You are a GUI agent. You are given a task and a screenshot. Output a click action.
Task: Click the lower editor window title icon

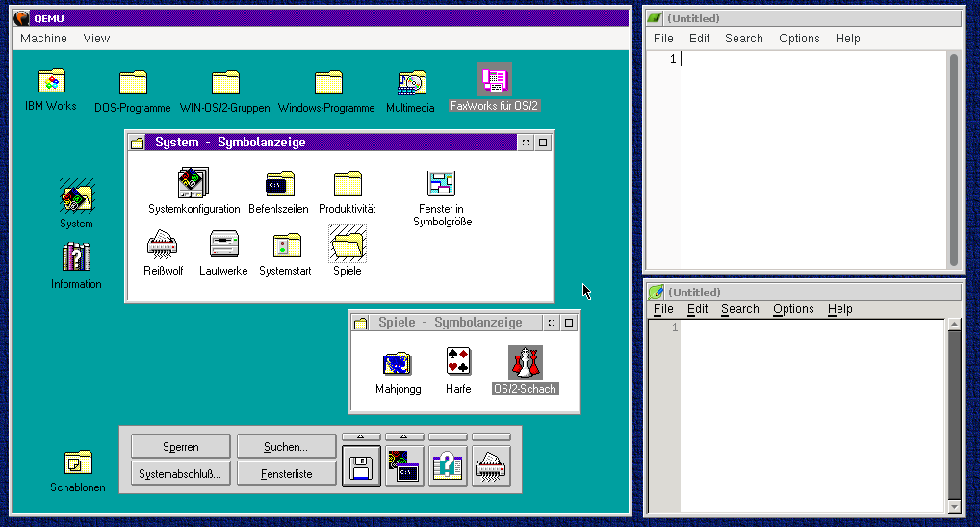[656, 292]
